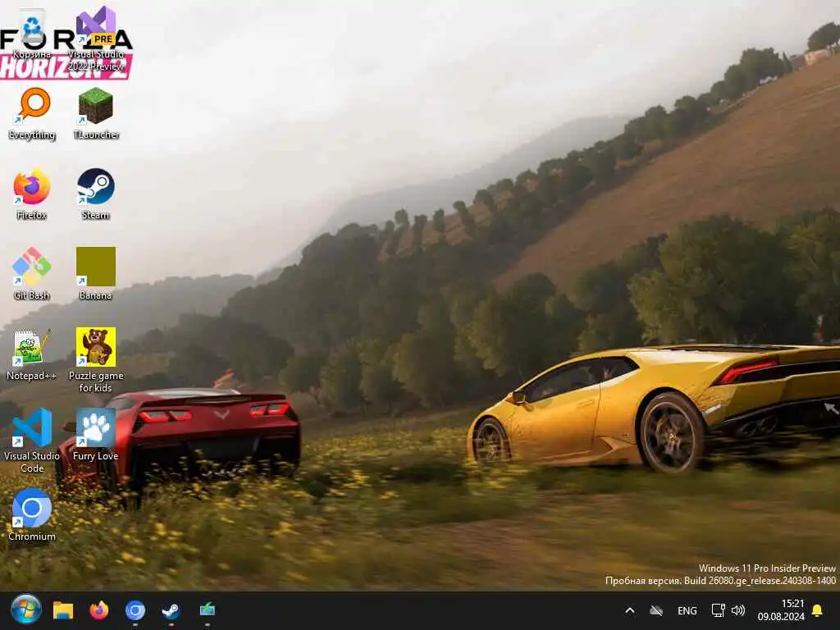This screenshot has height=630, width=840.
Task: Open the clock showing 15:21 09.08.2024
Action: tap(781, 610)
